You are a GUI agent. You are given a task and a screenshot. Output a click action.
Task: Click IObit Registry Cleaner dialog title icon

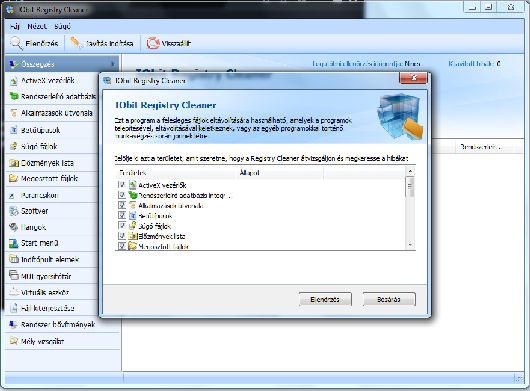[107, 81]
